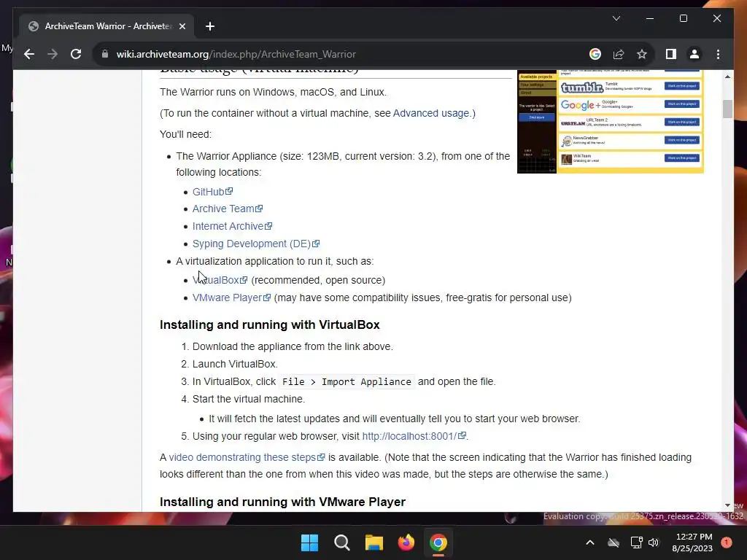Expand the tab search dropdown arrow
This screenshot has width=747, height=560.
pos(616,18)
